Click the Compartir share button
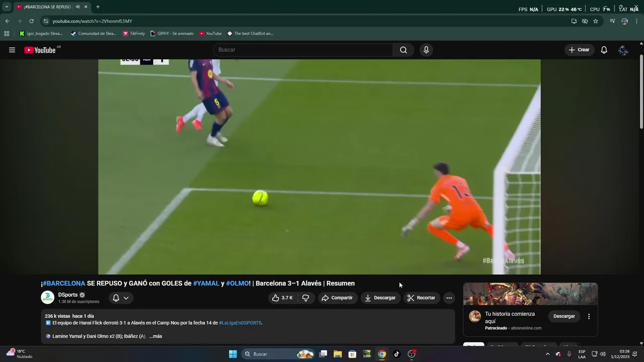The height and width of the screenshot is (362, 644). tap(337, 298)
